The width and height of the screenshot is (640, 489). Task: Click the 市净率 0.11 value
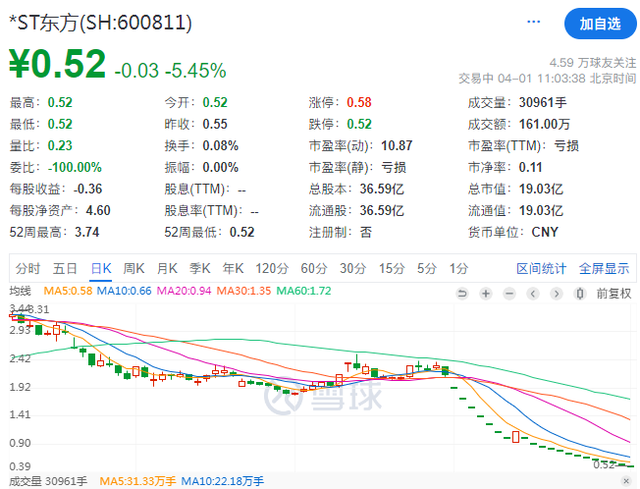[x=530, y=167]
